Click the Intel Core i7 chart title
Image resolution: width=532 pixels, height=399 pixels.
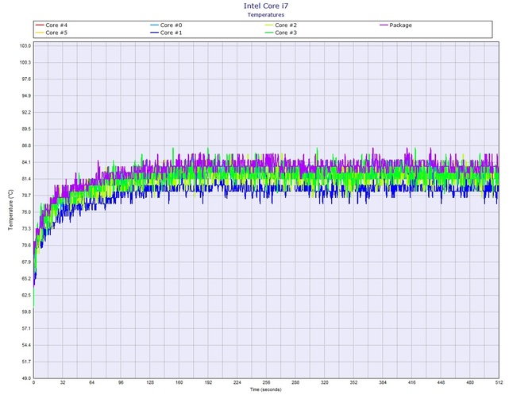click(x=266, y=6)
